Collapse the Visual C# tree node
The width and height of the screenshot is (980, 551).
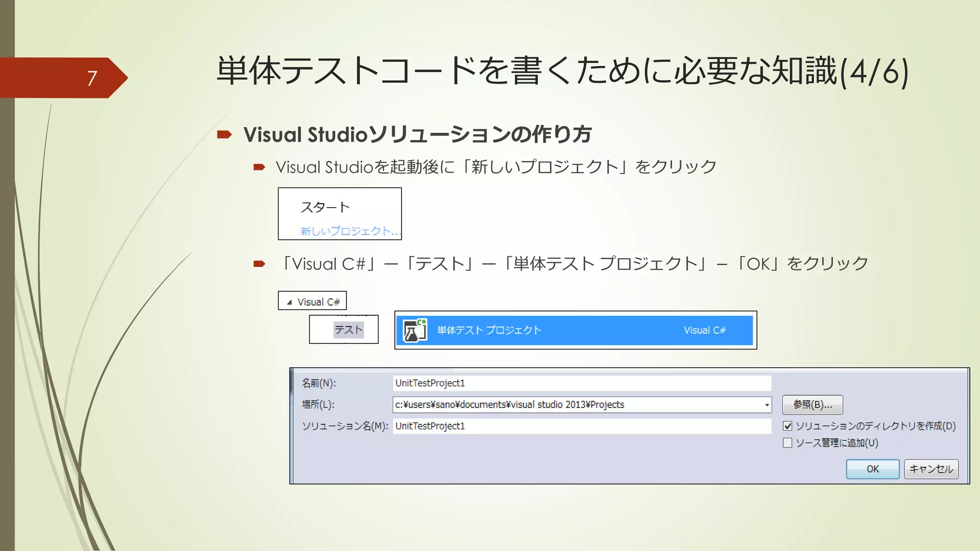289,302
